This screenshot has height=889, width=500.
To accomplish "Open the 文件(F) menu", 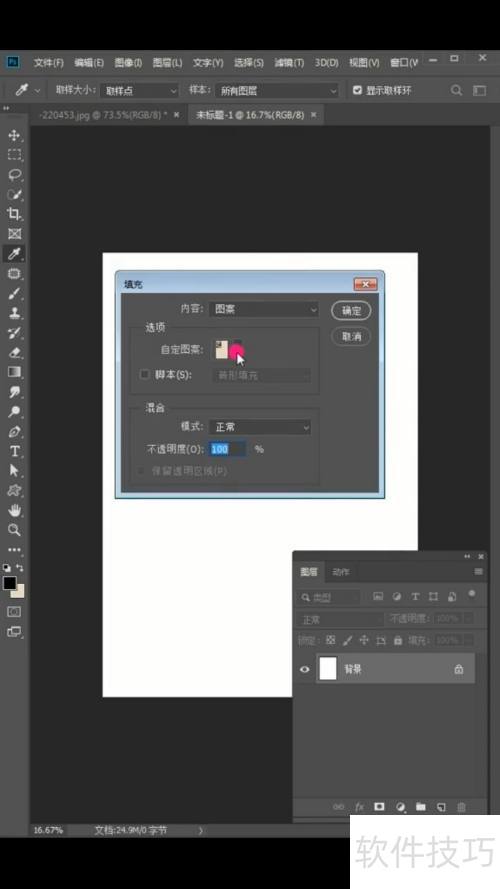I will [48, 62].
